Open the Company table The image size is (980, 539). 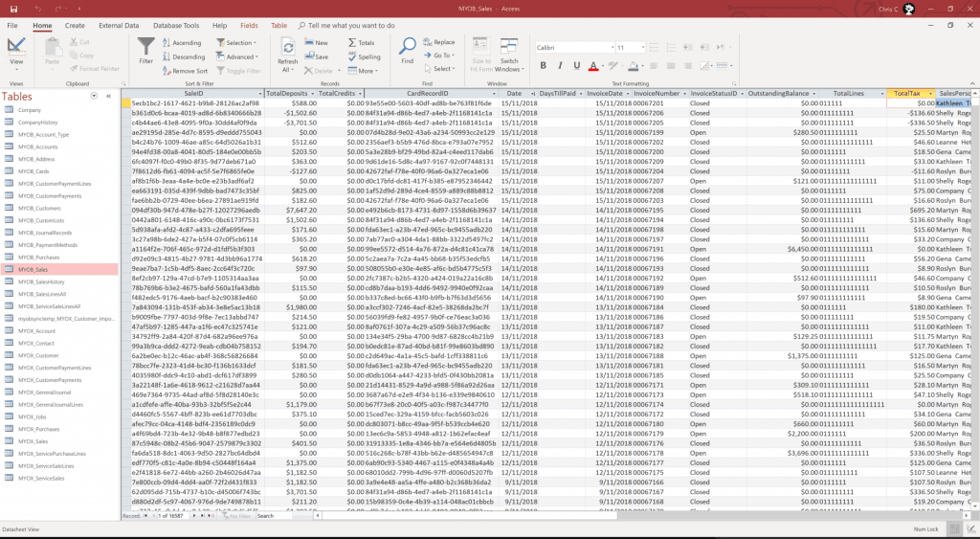coord(30,110)
